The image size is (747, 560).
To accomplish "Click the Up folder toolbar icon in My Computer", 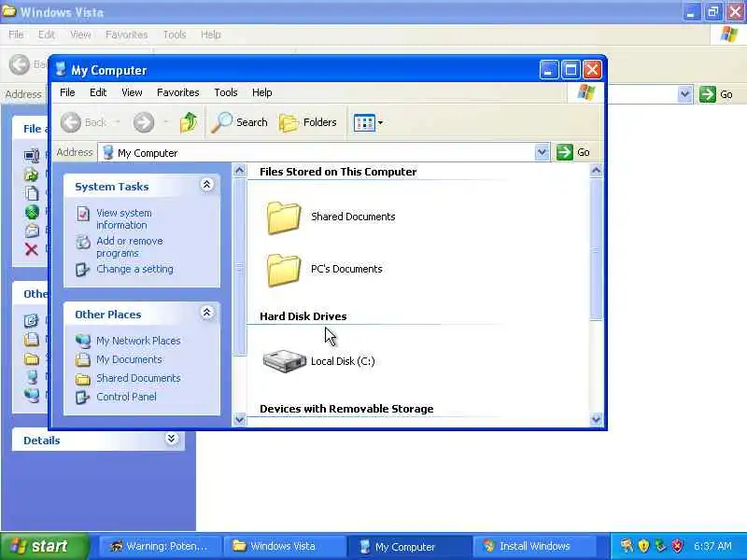I will tap(189, 122).
